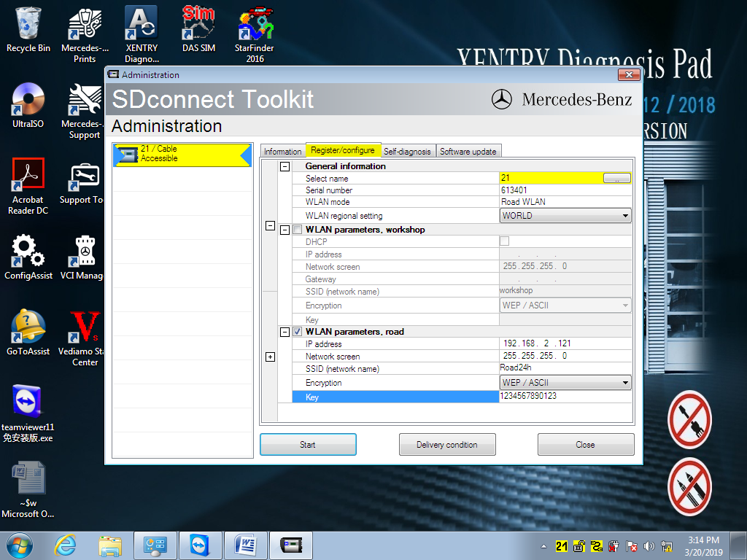
Task: Open the Windows Start menu
Action: (x=20, y=545)
